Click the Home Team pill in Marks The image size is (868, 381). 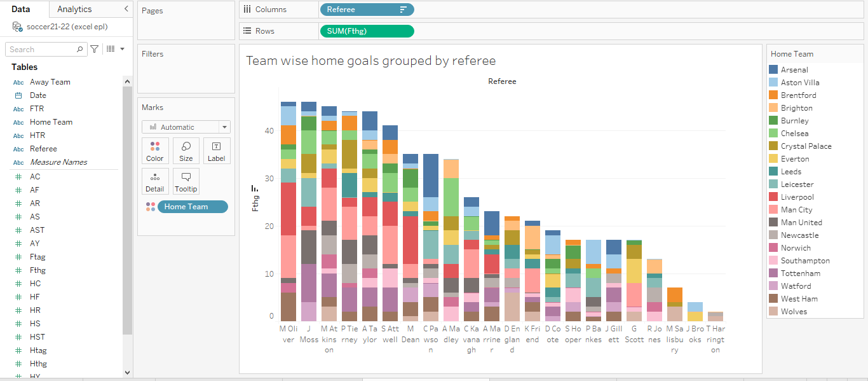coord(193,206)
